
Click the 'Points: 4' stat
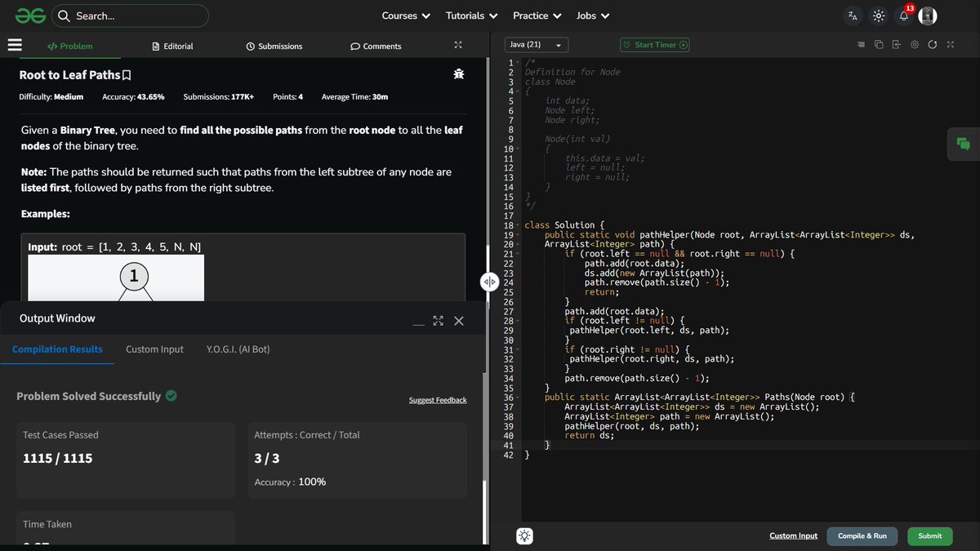(x=287, y=97)
